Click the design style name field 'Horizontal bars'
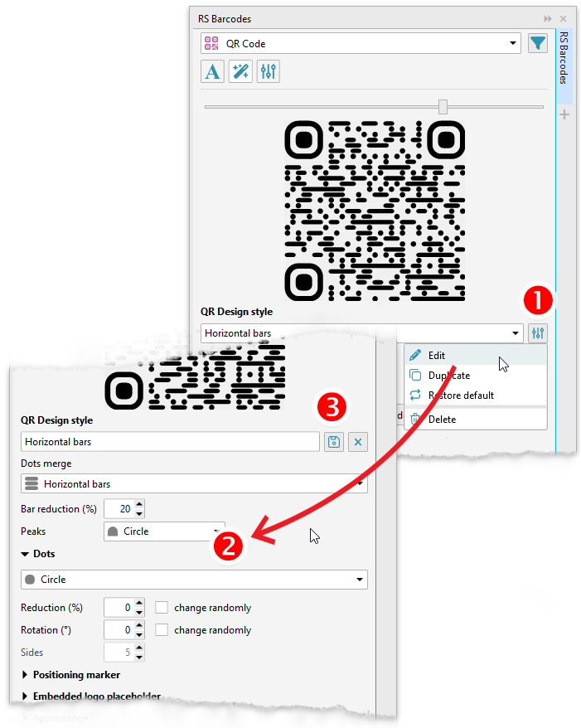Viewport: 581px width, 728px height. point(170,442)
